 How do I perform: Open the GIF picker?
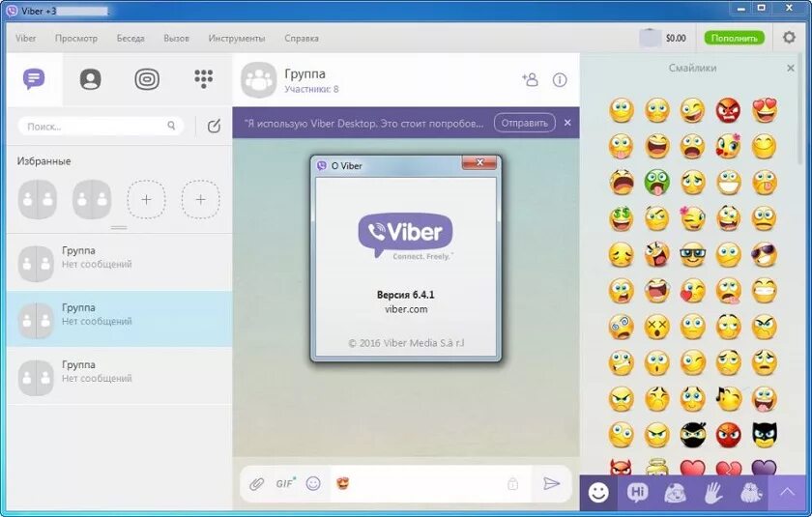click(285, 483)
